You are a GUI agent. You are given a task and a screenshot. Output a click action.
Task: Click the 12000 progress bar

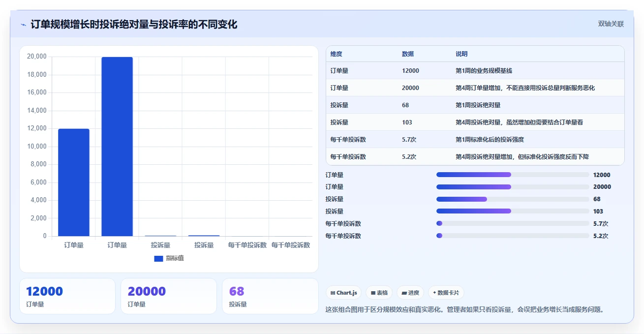pos(513,175)
